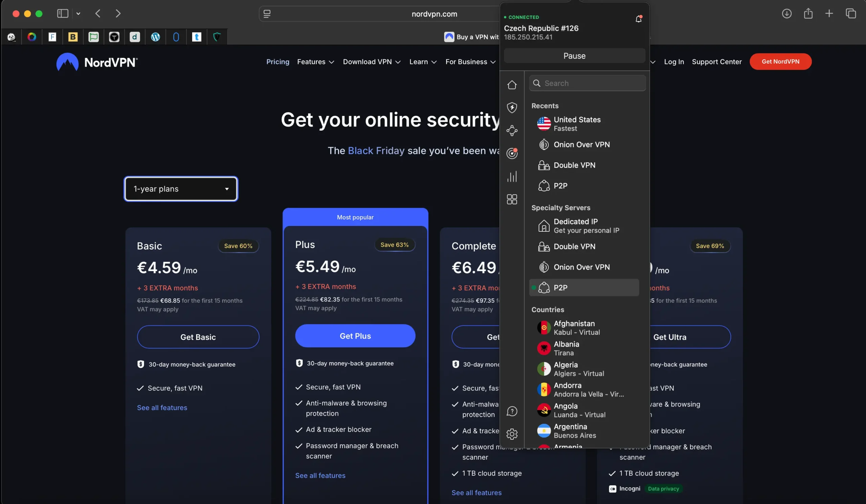866x504 pixels.
Task: Open the apps grid panel
Action: 512,199
